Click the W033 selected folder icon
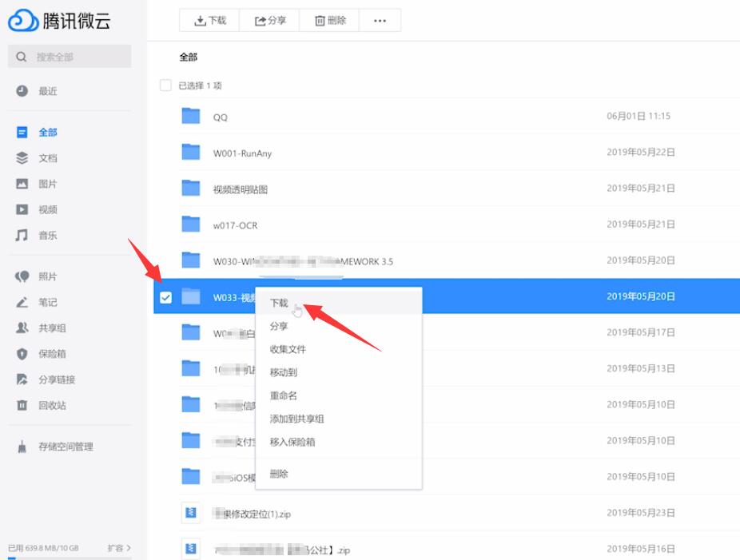740x560 pixels. [191, 296]
